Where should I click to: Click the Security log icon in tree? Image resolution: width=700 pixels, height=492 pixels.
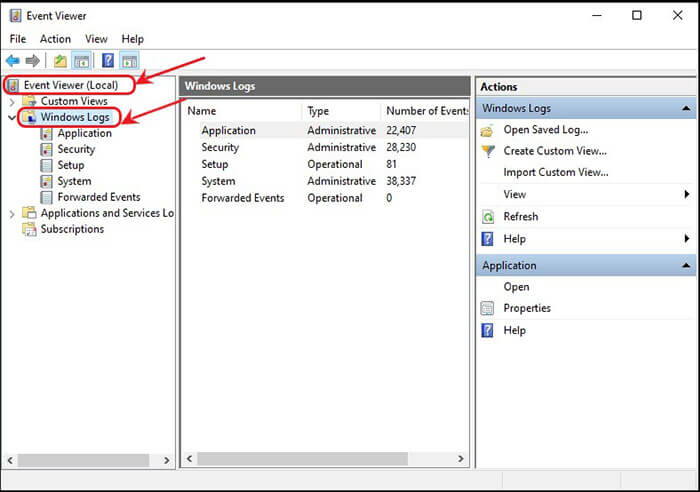point(46,149)
